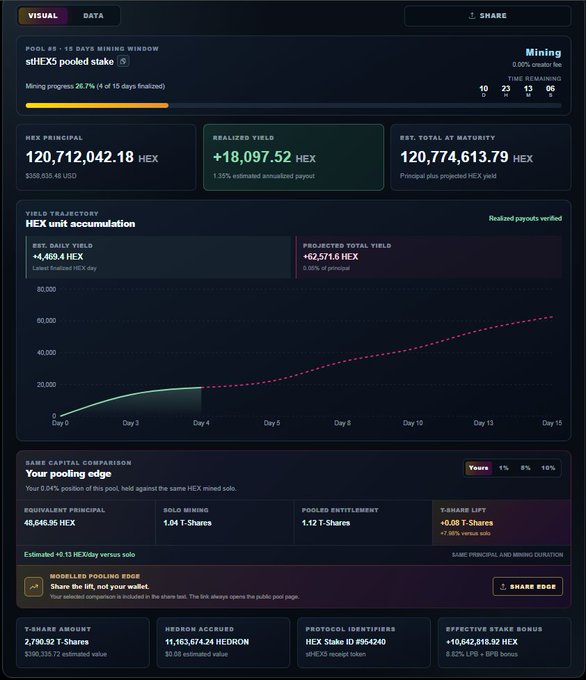Screen dimensions: 586x680
Task: Click the Est. Total at Maturity card
Action: pyautogui.click(x=481, y=157)
